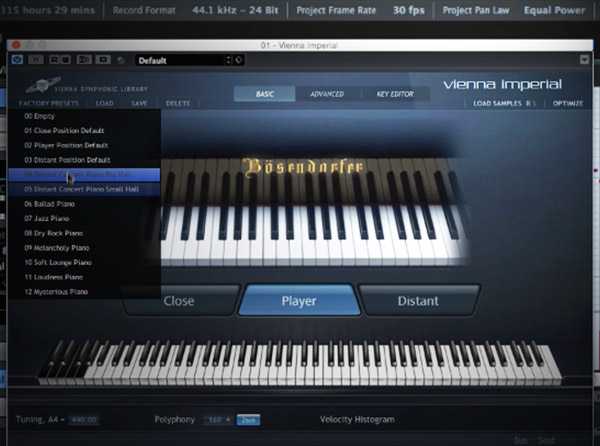Click the Equal Power pan law value
Image resolution: width=600 pixels, height=446 pixels.
tap(554, 10)
